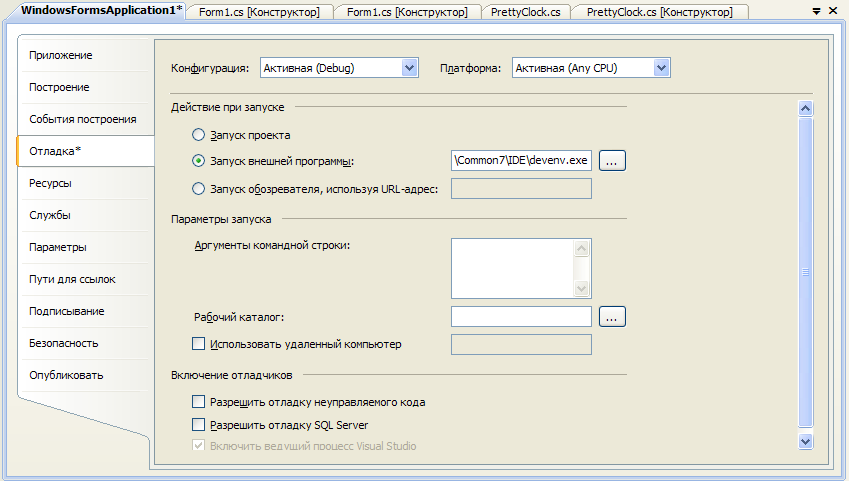Select Запуск проекта radio button
The image size is (849, 481).
click(198, 134)
